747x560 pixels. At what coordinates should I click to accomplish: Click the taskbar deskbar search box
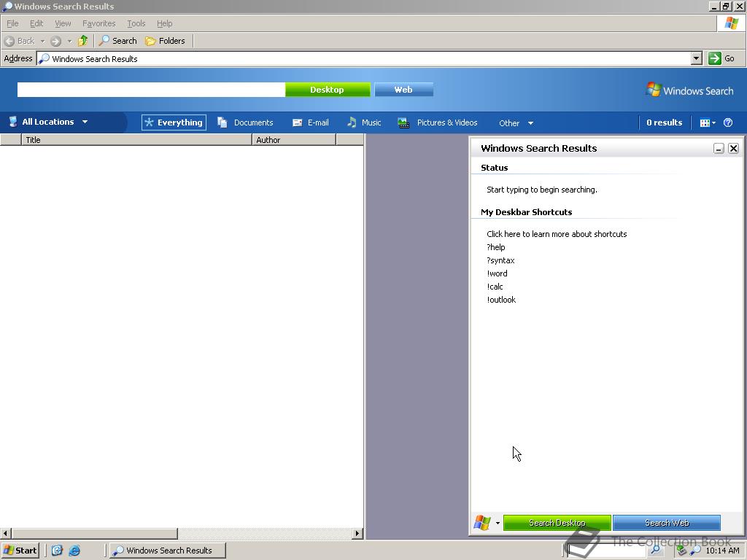pyautogui.click(x=606, y=550)
